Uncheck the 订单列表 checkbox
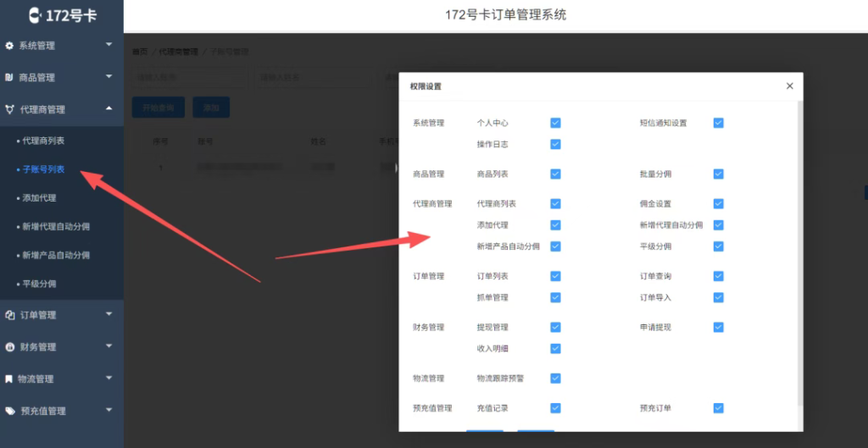Image resolution: width=868 pixels, height=448 pixels. point(556,276)
